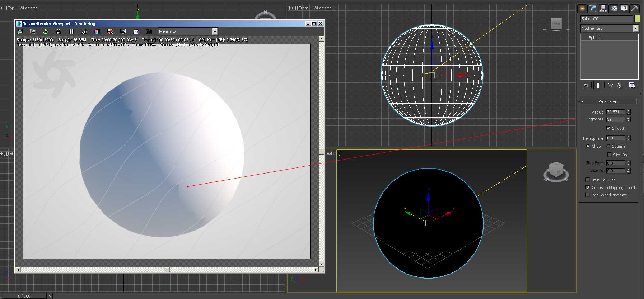Open the Beauty render pass dropdown
The height and width of the screenshot is (299, 644).
215,32
